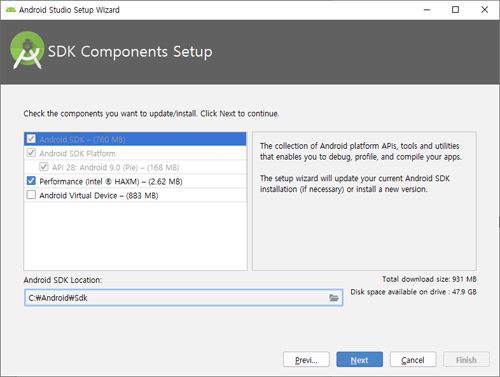The width and height of the screenshot is (500, 377).
Task: Select the Performance Intel HAXM row
Action: 135,181
